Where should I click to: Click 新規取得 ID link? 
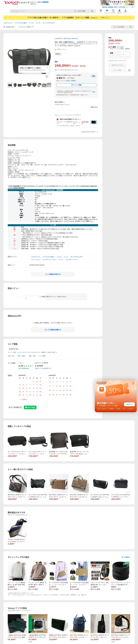45,2
